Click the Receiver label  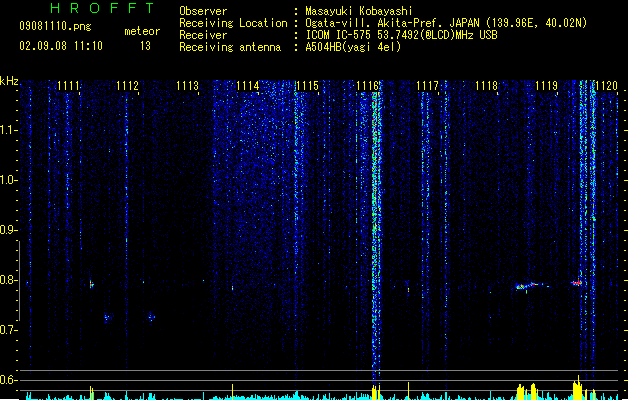click(203, 35)
